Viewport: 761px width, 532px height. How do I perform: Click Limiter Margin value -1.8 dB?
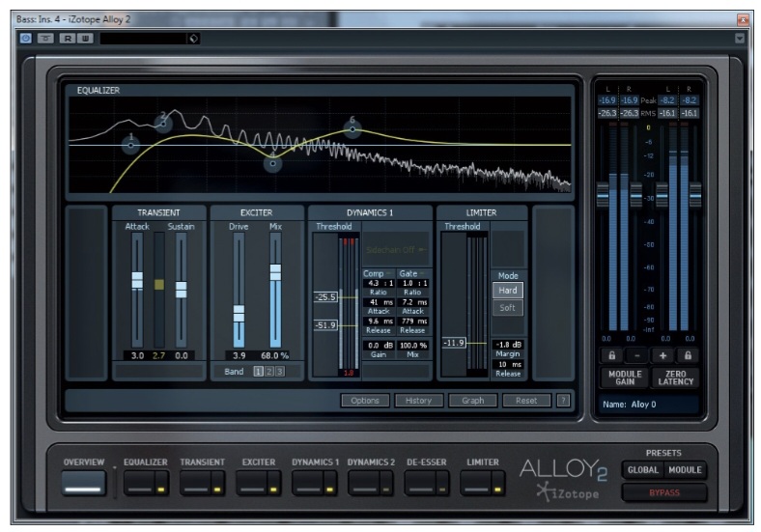pos(508,344)
